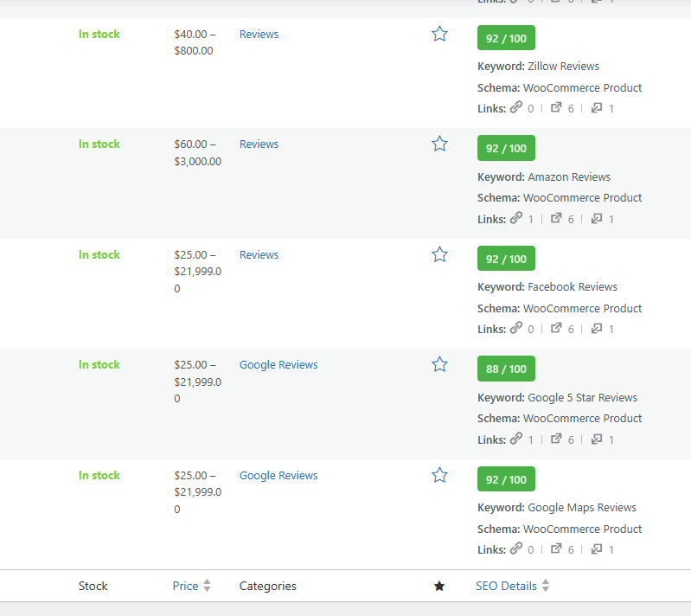The image size is (691, 616).
Task: Click the Categories column footer label
Action: point(267,586)
